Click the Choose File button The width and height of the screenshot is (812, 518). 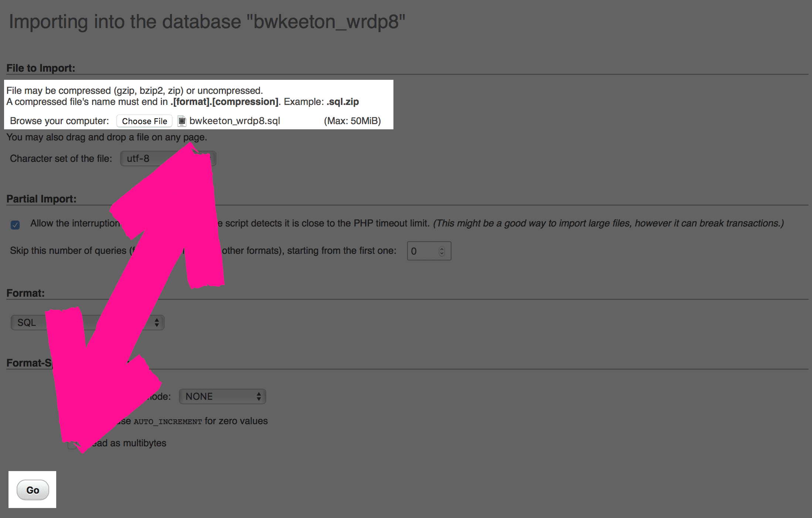point(144,121)
